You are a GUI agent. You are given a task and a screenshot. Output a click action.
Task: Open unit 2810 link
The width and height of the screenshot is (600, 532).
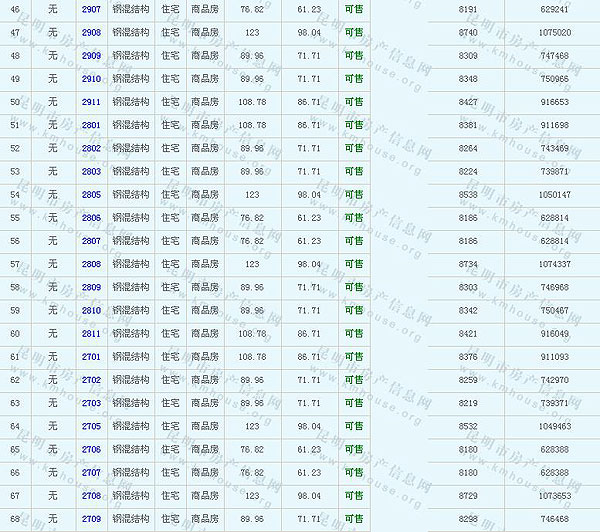point(91,310)
